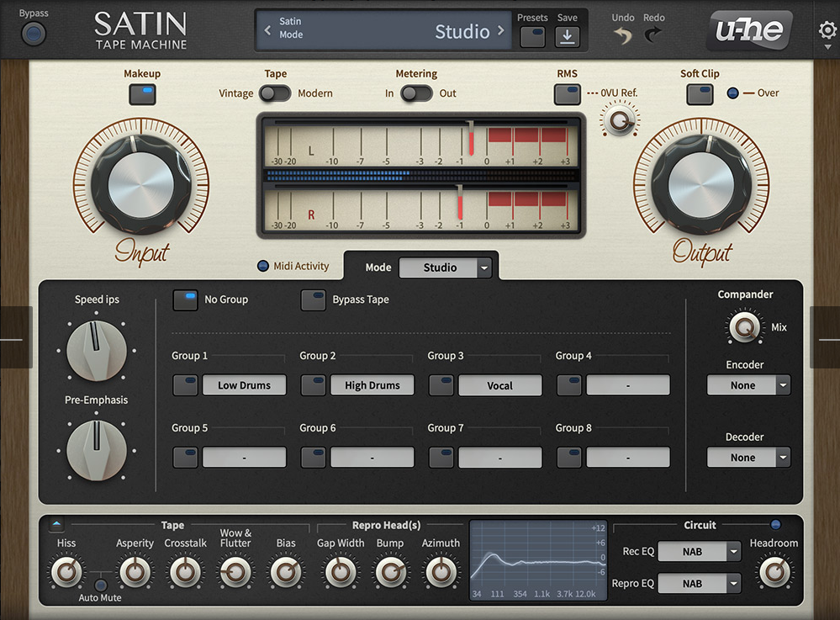Click the Save preset download icon
The image size is (840, 620).
point(567,37)
